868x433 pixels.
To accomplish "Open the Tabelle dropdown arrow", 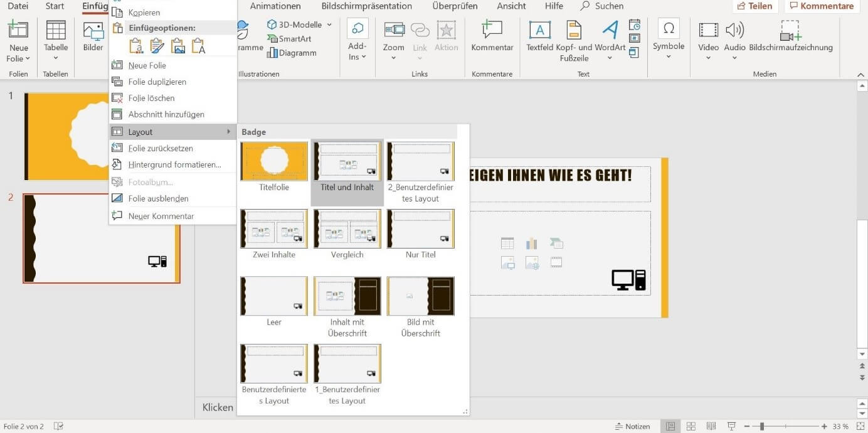I will point(56,59).
